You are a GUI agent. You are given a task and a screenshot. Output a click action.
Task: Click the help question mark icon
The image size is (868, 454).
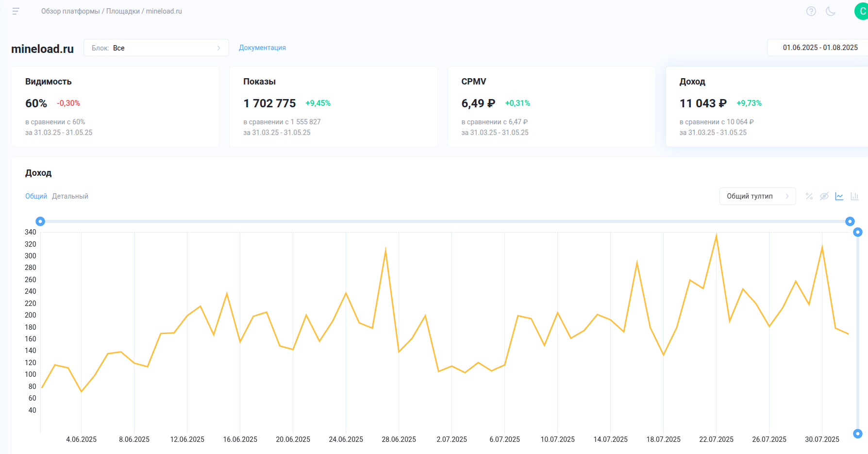(x=811, y=11)
